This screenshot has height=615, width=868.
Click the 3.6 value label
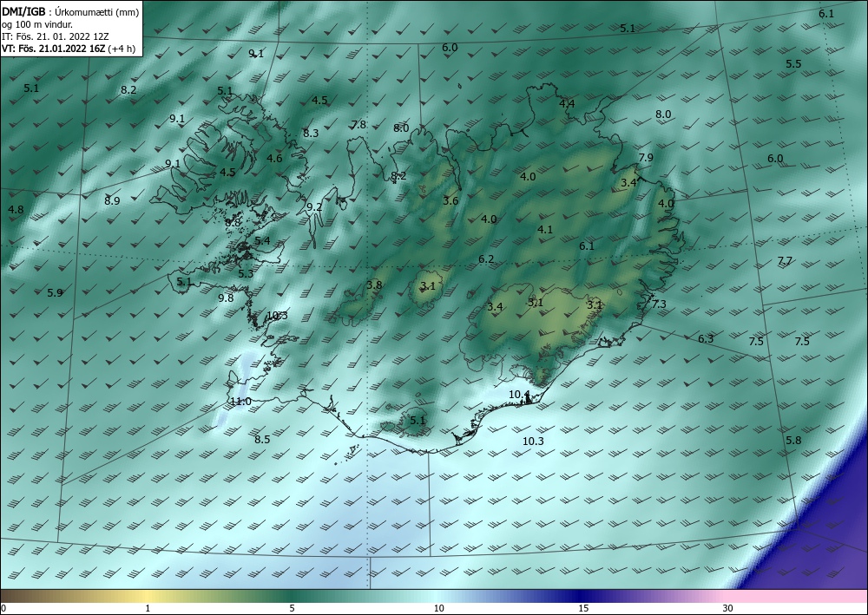pos(450,200)
